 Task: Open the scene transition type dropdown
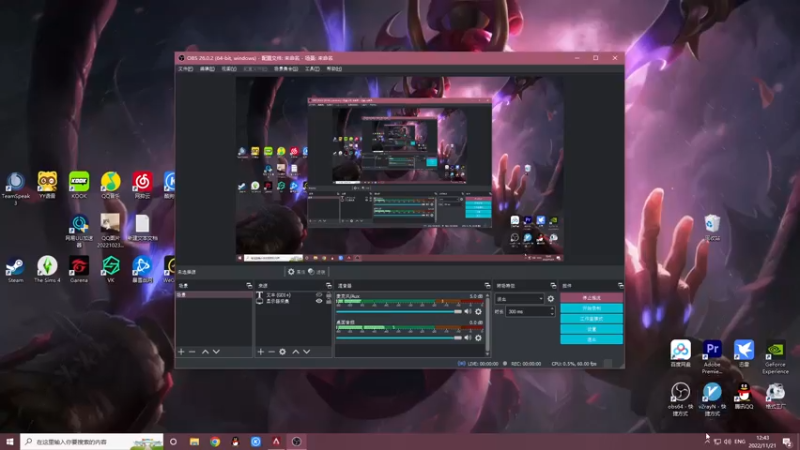(519, 299)
